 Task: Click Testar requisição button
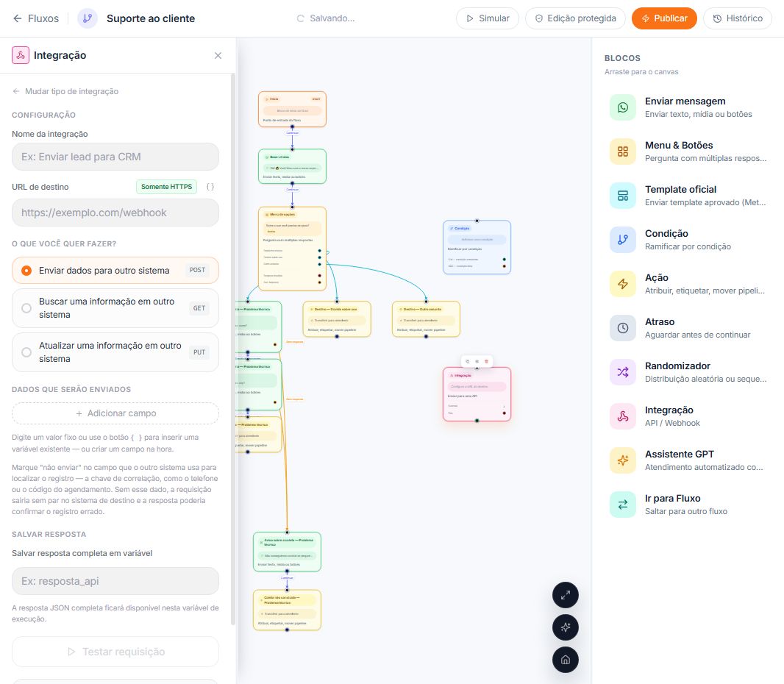point(115,652)
